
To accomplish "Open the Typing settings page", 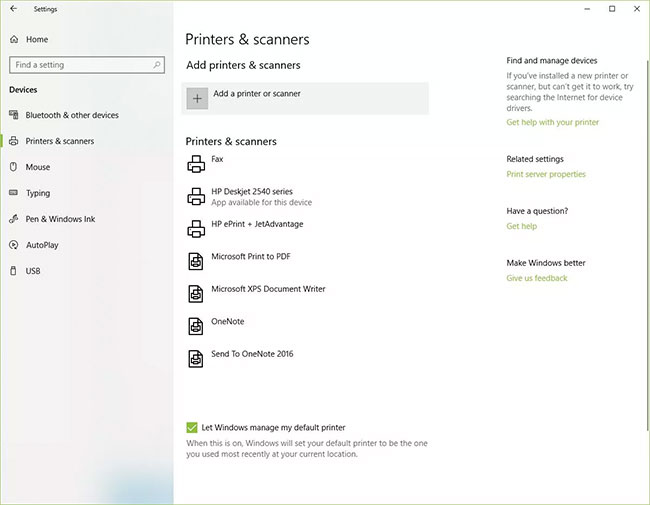I will coord(38,193).
